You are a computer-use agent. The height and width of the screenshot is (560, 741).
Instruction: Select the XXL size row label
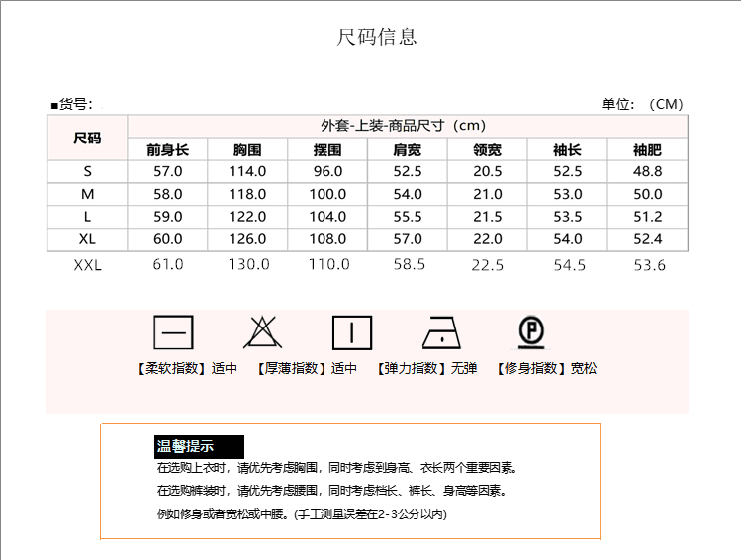click(87, 265)
